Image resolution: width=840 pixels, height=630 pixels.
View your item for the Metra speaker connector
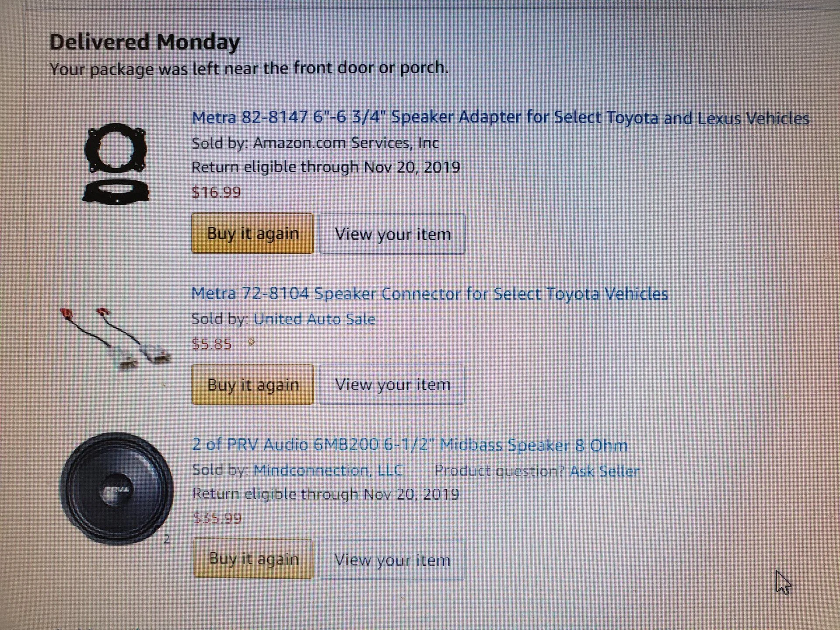(x=392, y=385)
